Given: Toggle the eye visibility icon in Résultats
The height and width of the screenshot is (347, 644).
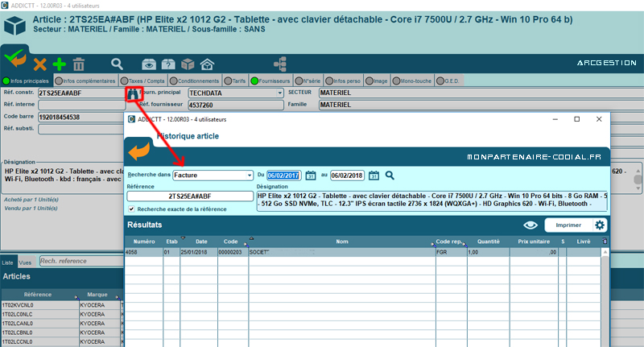Looking at the screenshot, I should click(x=530, y=225).
